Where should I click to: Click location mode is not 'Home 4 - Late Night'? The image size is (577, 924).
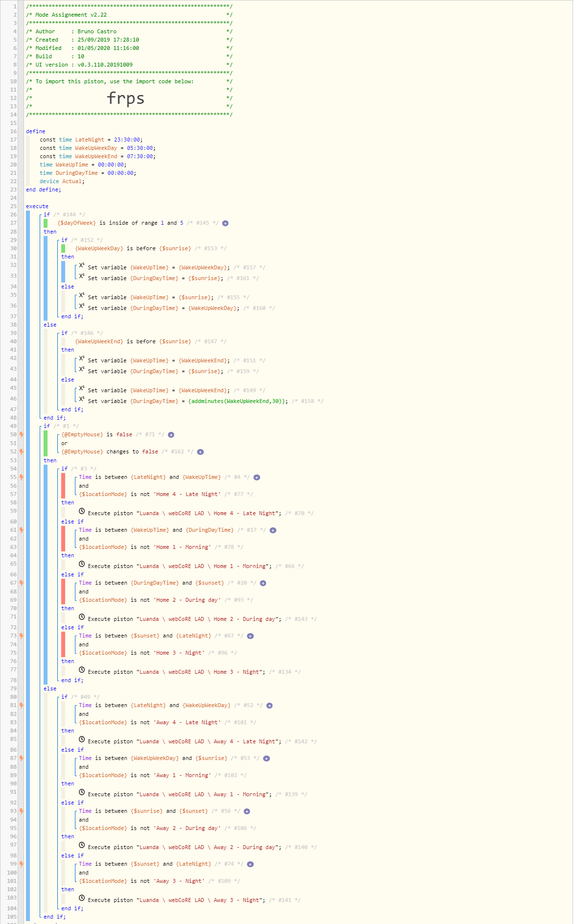pos(150,495)
